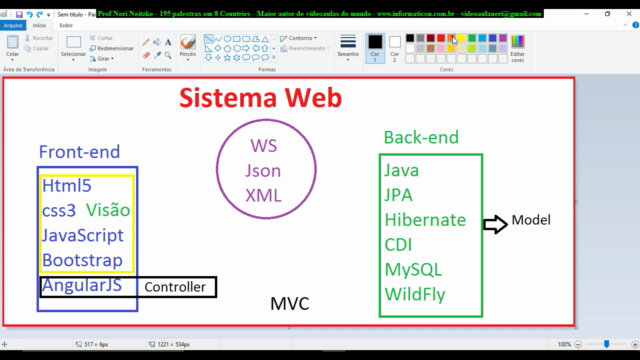Switch to the Exibir tab
The height and width of the screenshot is (360, 640).
pos(66,25)
